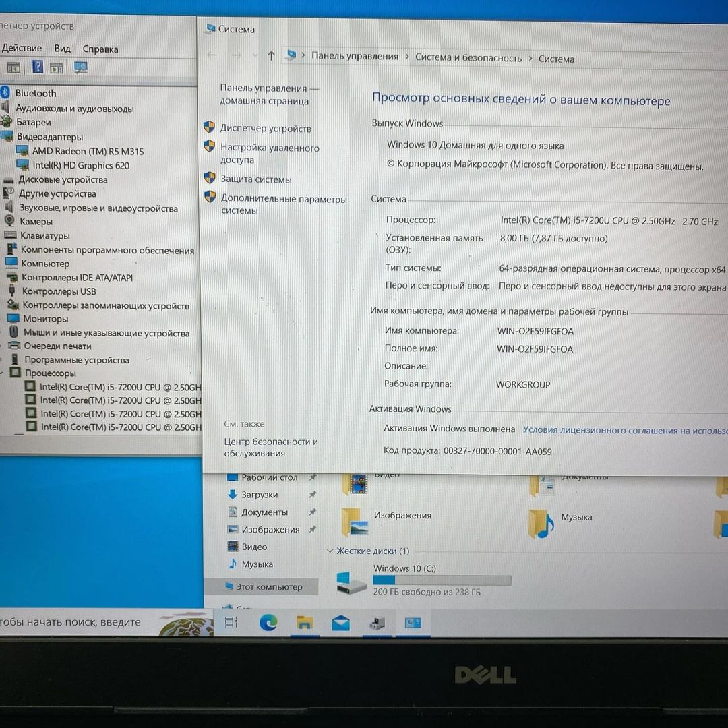Screen dimensions: 728x728
Task: Select Музыка in Explorer sidebar
Action: click(x=257, y=564)
